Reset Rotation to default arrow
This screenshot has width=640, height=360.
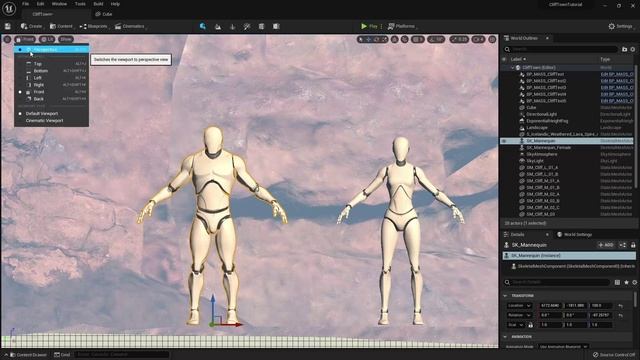point(620,316)
